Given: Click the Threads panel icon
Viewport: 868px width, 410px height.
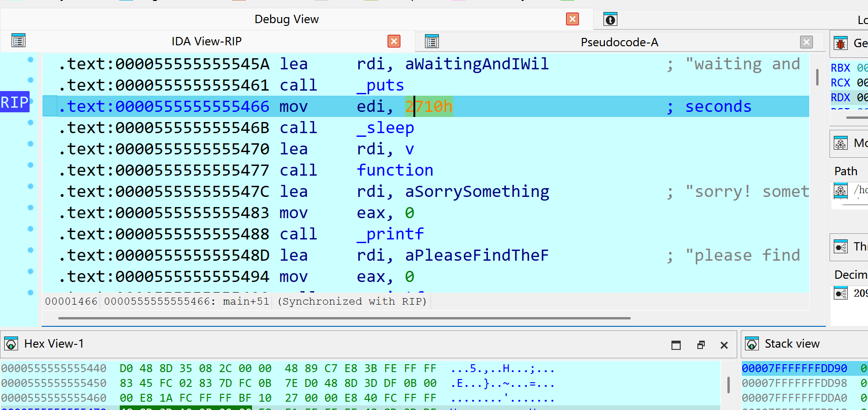Looking at the screenshot, I should coord(840,246).
